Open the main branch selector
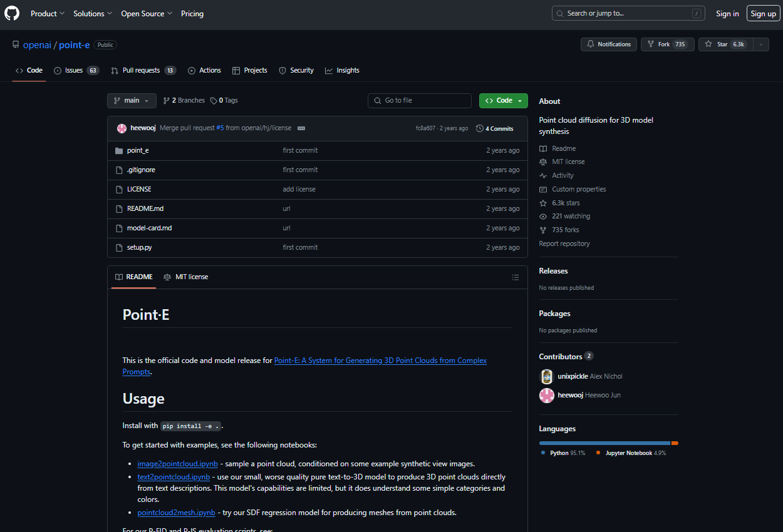Screen dimensions: 783x532 132,101
